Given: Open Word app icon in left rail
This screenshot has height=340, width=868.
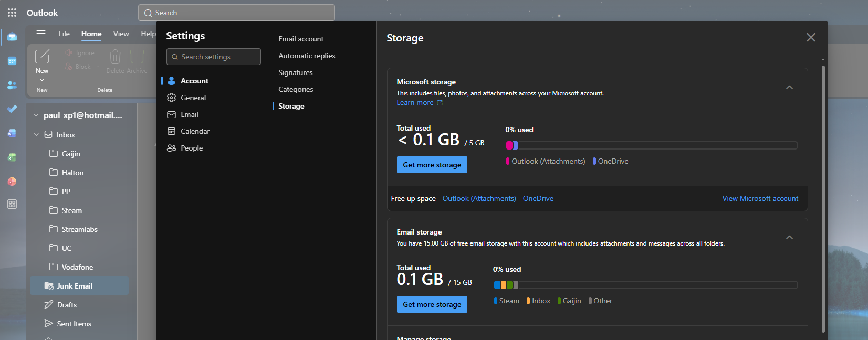Looking at the screenshot, I should click(12, 133).
